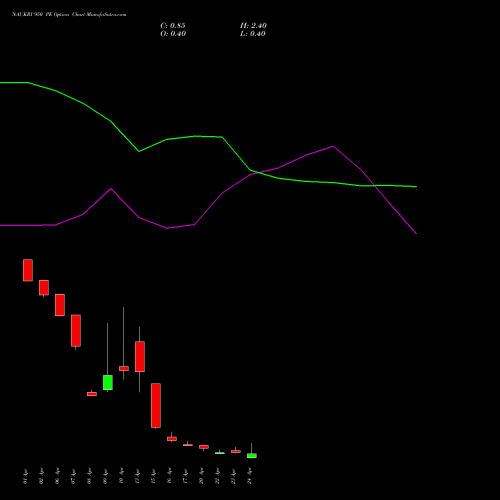
Task: Click the 23 Apr date label
Action: point(234,476)
